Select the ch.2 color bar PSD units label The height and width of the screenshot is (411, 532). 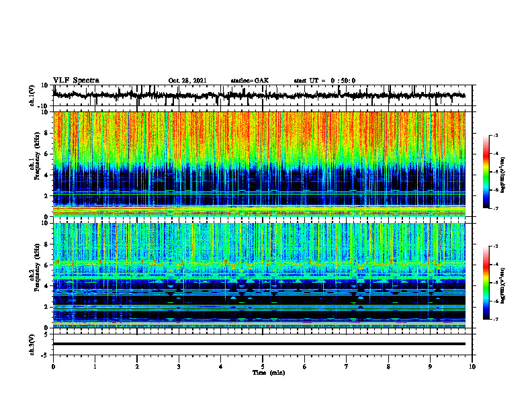coord(502,285)
